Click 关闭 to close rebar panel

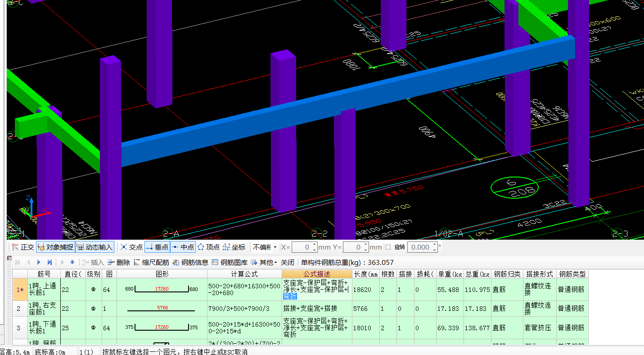(x=288, y=262)
